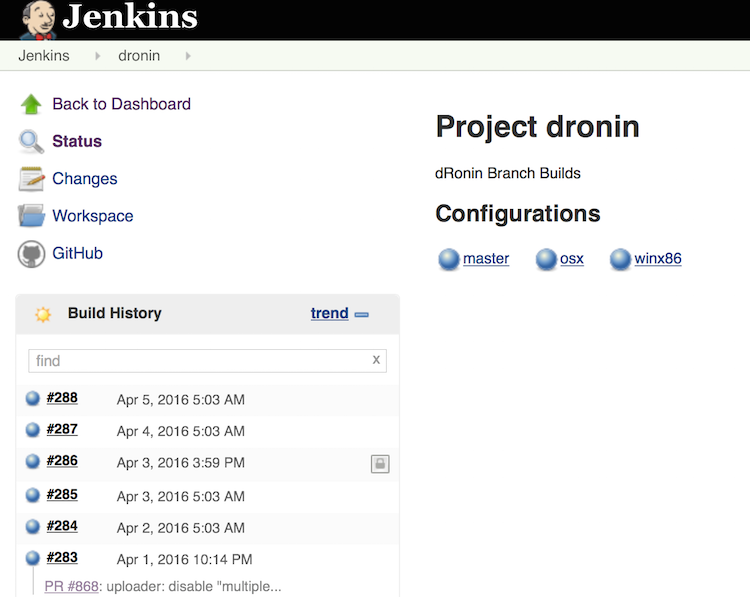The height and width of the screenshot is (597, 750).
Task: Open osx configuration link
Action: click(x=572, y=259)
